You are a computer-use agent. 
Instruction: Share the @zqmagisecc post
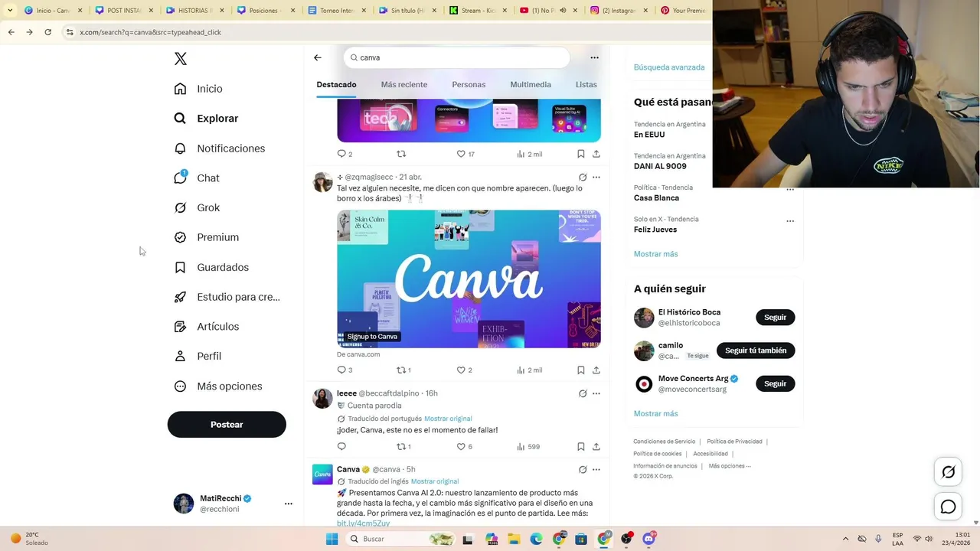click(x=596, y=370)
